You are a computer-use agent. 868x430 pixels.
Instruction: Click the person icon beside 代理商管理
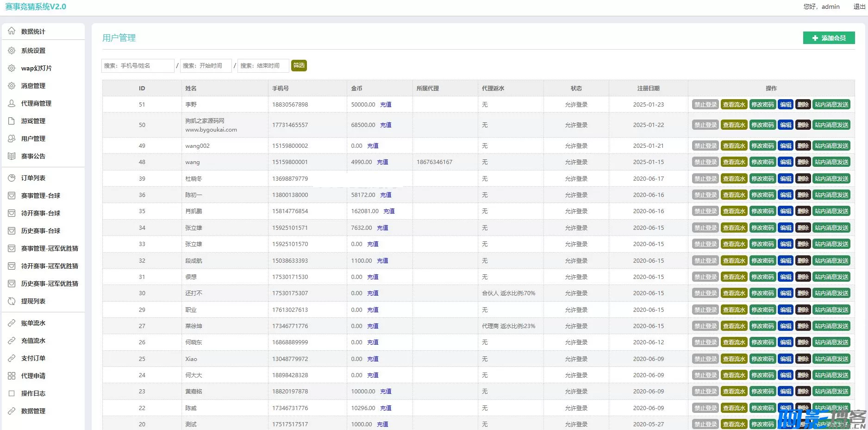coord(12,103)
